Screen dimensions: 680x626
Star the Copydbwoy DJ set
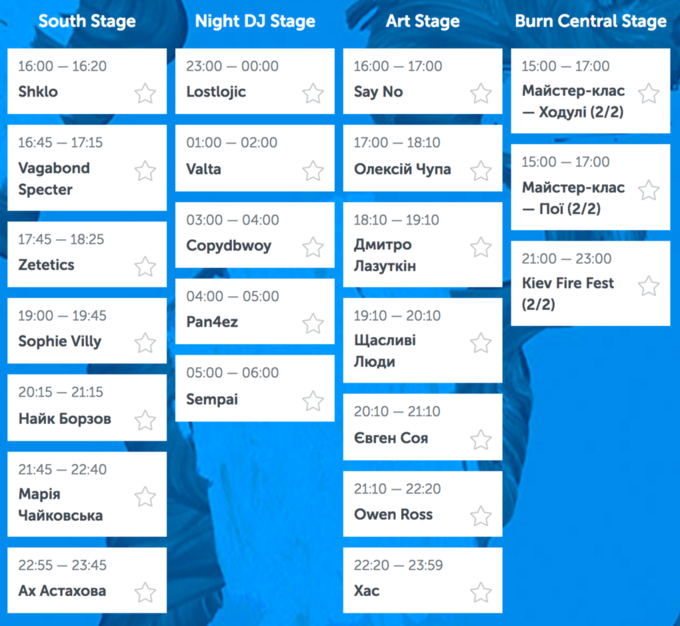point(313,247)
